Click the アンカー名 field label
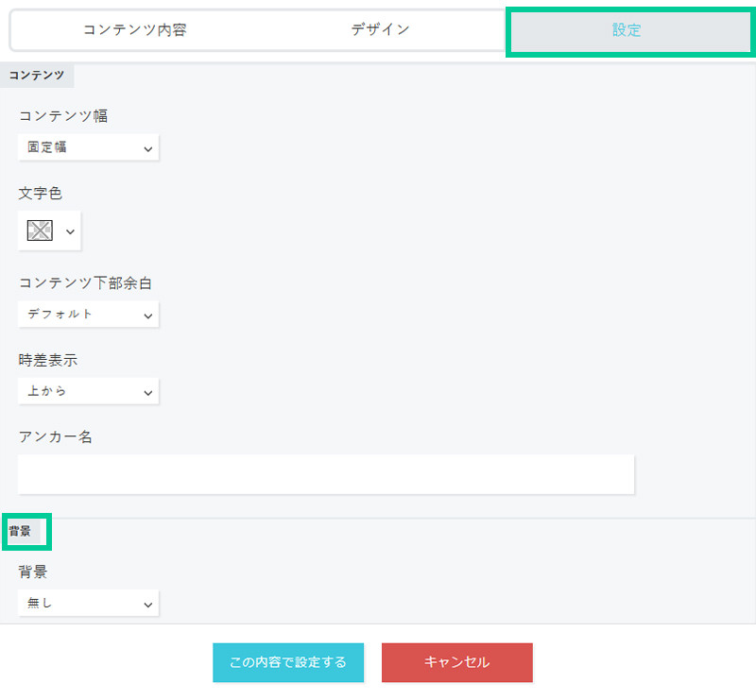Image resolution: width=756 pixels, height=700 pixels. coord(55,436)
